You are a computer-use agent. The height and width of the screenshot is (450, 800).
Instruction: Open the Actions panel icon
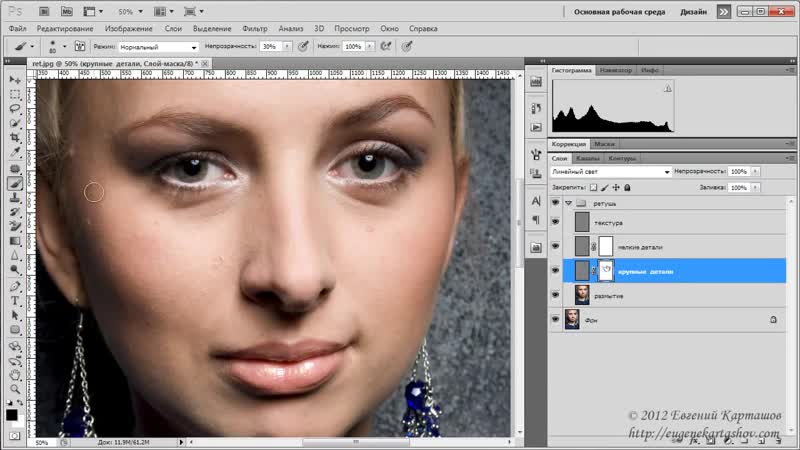pyautogui.click(x=536, y=127)
